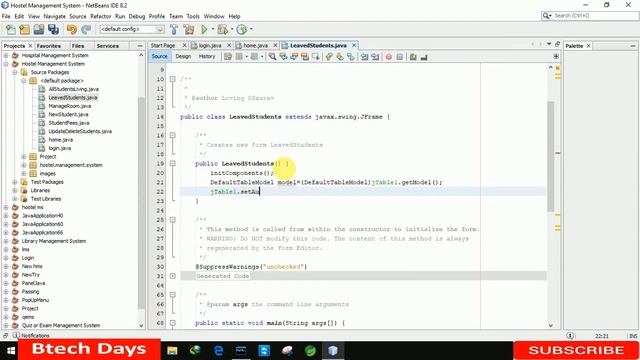Close LeavedStudents.java tab
The width and height of the screenshot is (640, 360).
[x=354, y=45]
